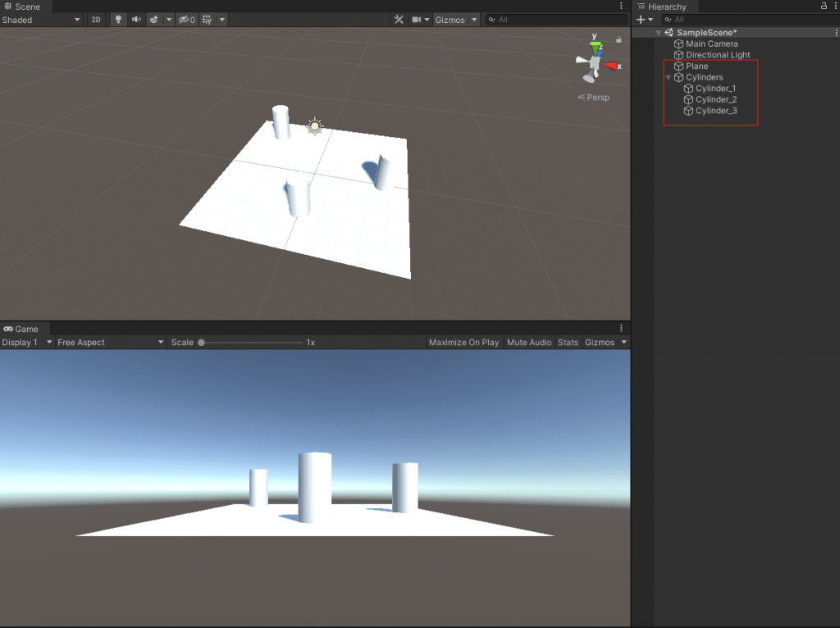Toggle Game view Gizmos button
Viewport: 840px width, 628px height.
click(600, 342)
